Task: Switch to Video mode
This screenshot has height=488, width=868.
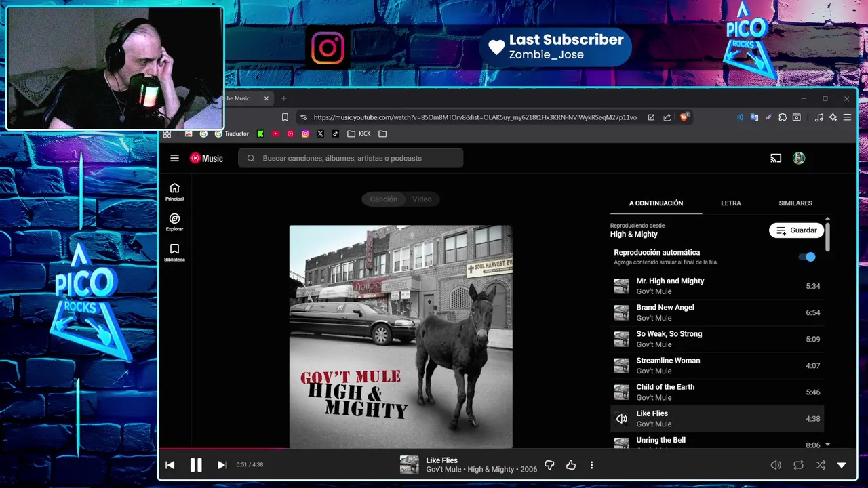Action: tap(422, 199)
